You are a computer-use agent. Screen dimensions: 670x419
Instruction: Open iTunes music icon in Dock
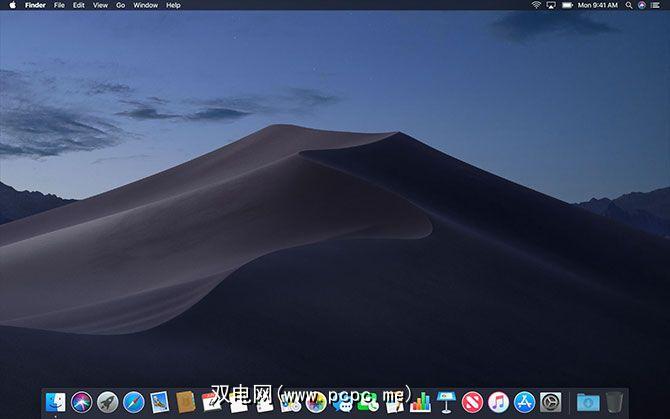(x=498, y=402)
